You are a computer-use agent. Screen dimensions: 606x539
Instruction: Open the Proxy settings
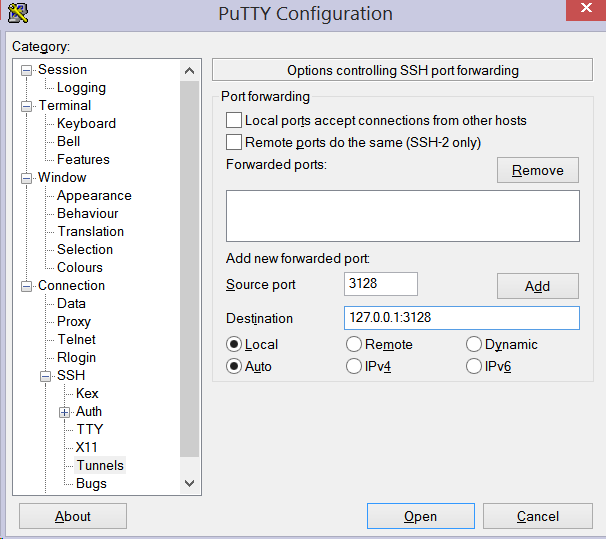pos(74,321)
